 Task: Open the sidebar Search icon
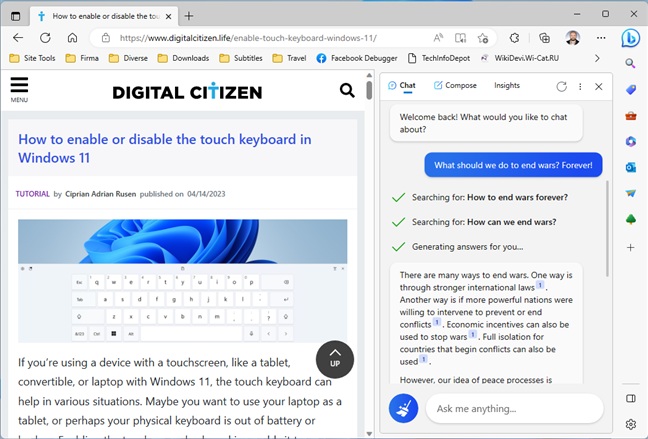click(x=630, y=63)
